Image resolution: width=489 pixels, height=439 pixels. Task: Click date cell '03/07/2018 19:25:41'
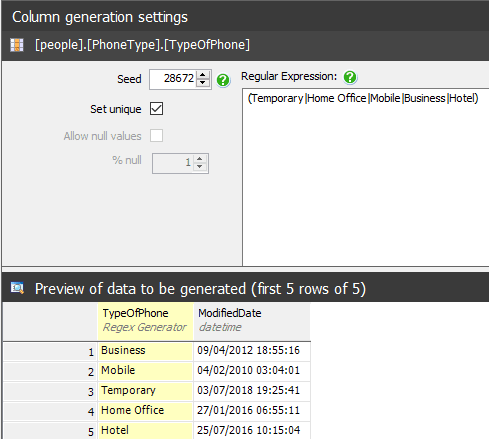(x=252, y=391)
